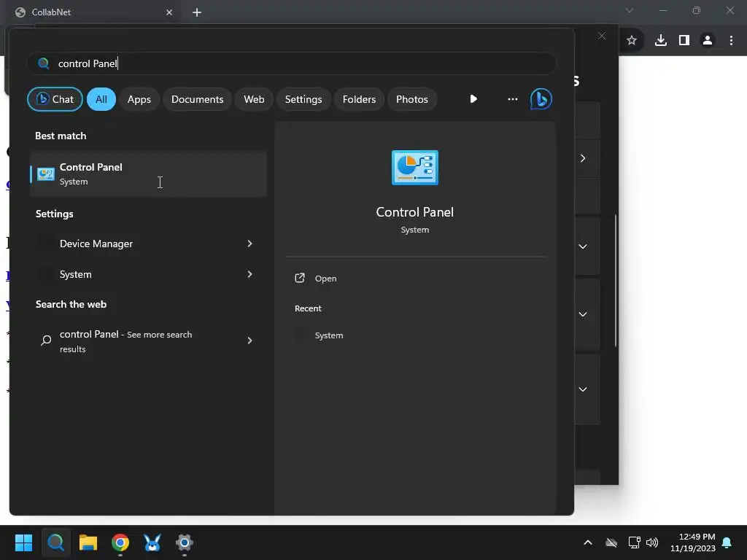
Task: Select the Documents filter tab
Action: tap(197, 99)
